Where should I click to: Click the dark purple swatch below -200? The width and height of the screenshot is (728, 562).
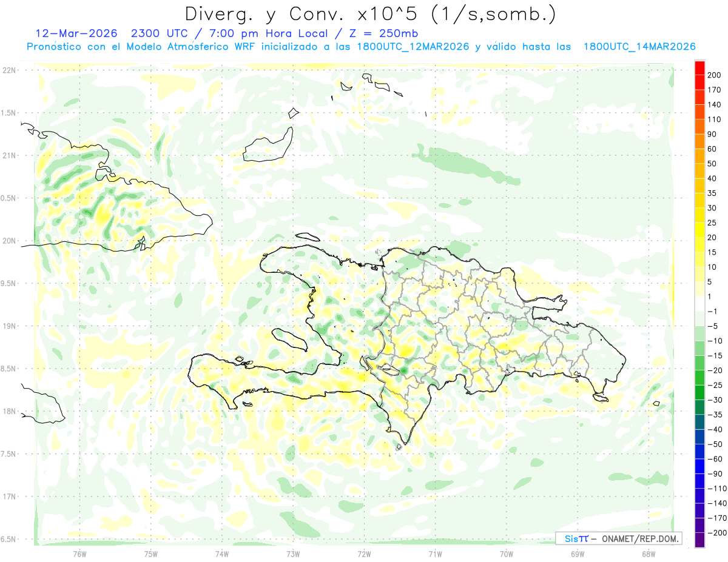[699, 540]
